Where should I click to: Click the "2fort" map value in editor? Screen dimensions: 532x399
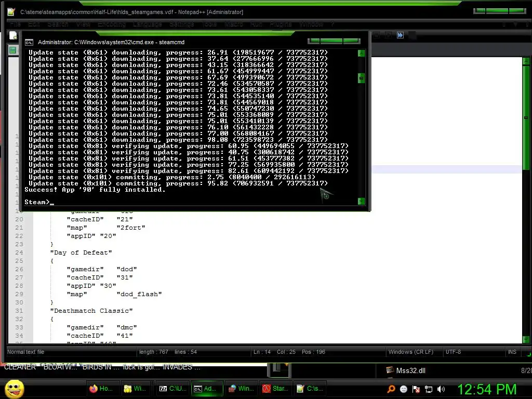pos(131,228)
